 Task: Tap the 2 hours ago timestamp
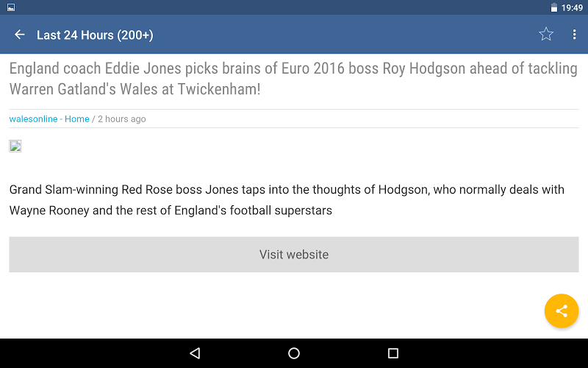point(122,119)
